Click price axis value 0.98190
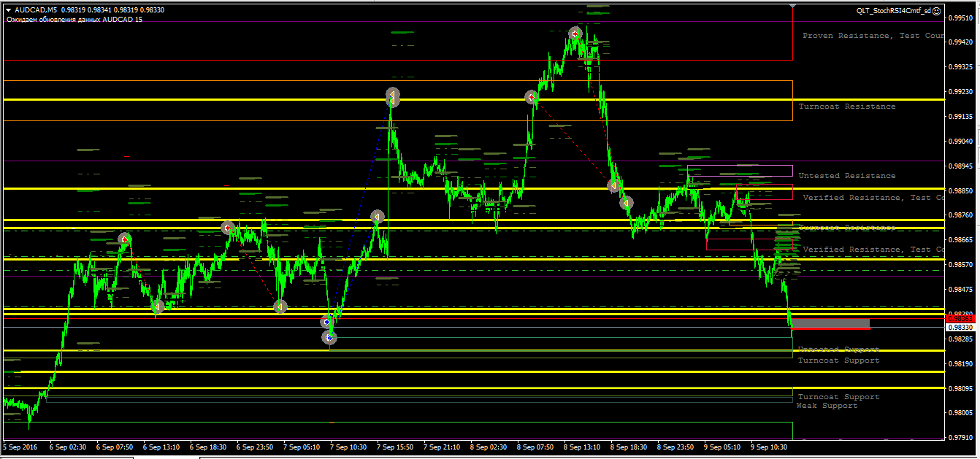The height and width of the screenshot is (459, 980). point(961,364)
